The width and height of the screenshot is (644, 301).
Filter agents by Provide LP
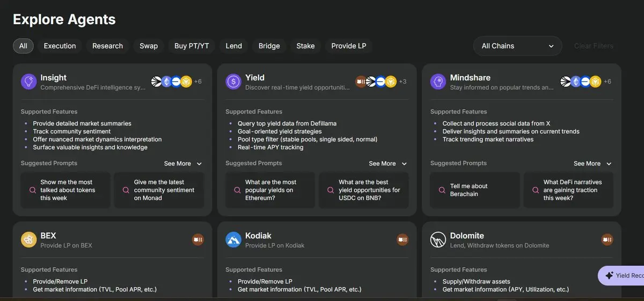[x=349, y=46]
